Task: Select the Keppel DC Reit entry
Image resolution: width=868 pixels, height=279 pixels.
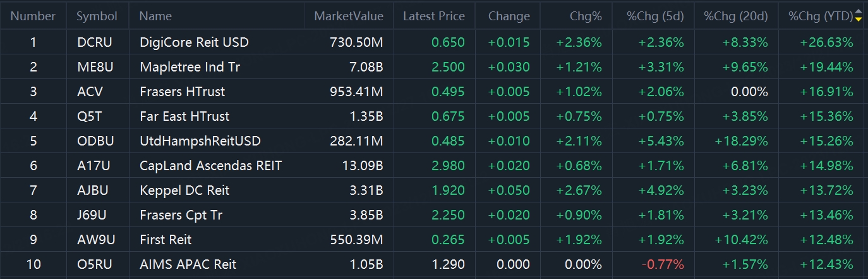Action: [x=184, y=190]
